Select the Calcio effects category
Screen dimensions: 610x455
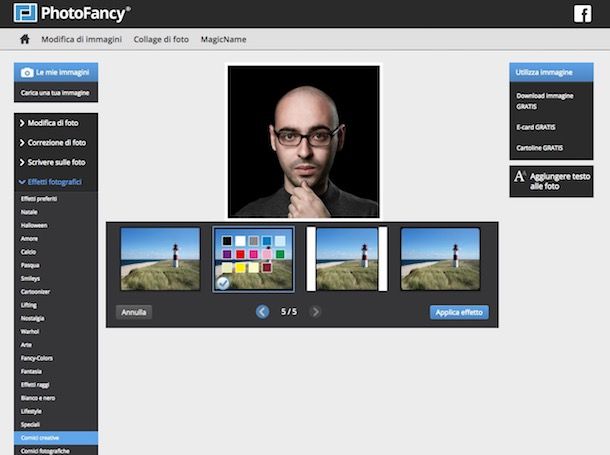point(28,252)
